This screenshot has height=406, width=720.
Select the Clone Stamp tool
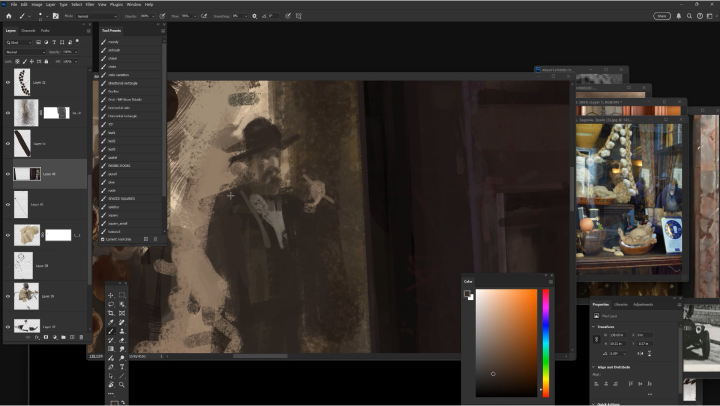(x=122, y=331)
